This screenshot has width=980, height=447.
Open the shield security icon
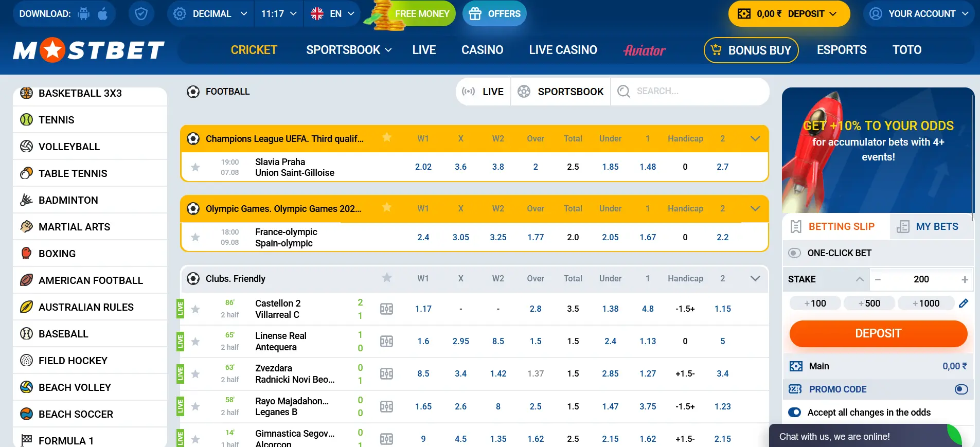point(141,14)
